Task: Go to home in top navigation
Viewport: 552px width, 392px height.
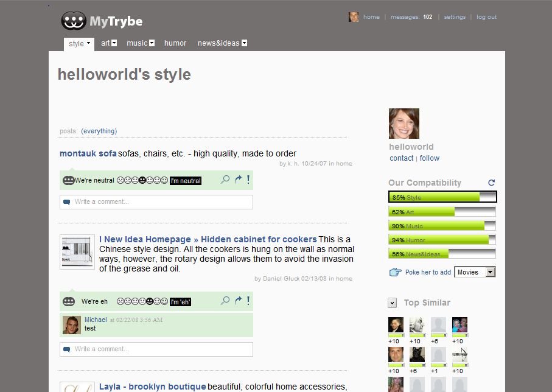Action: [x=371, y=17]
